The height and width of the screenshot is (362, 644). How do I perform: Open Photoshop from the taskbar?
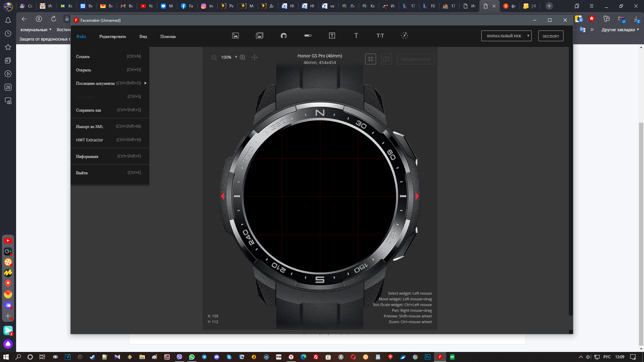coord(428,357)
